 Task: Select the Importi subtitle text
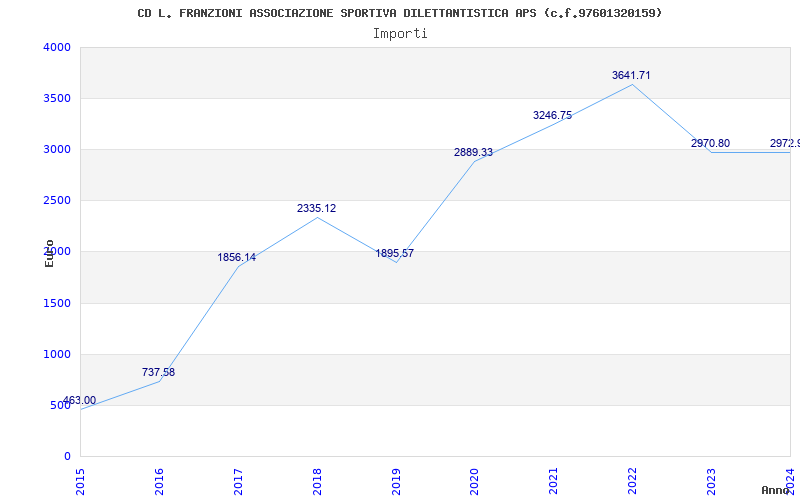(x=400, y=34)
